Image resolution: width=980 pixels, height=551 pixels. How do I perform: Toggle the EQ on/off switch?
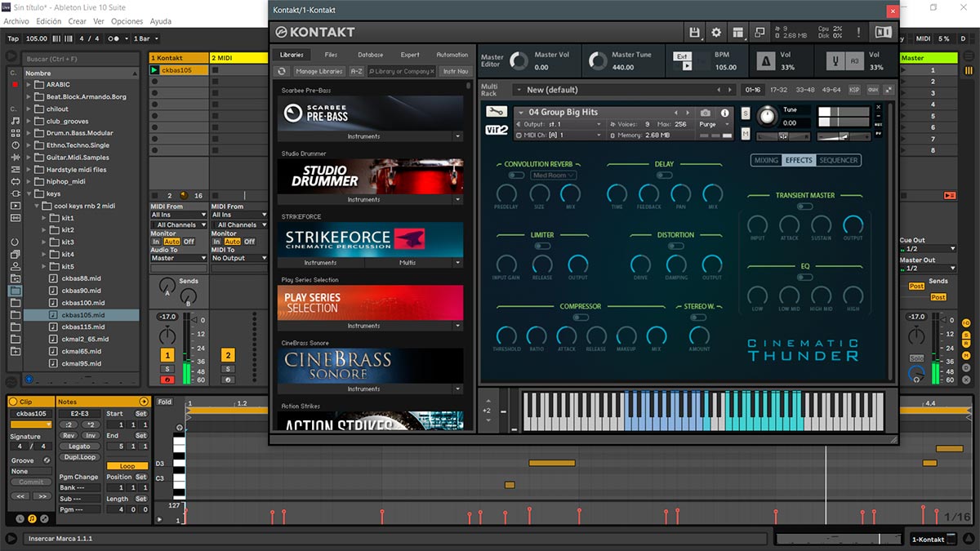click(805, 277)
